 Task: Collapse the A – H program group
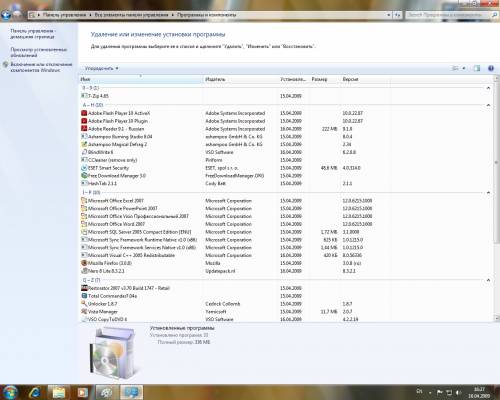click(x=488, y=105)
